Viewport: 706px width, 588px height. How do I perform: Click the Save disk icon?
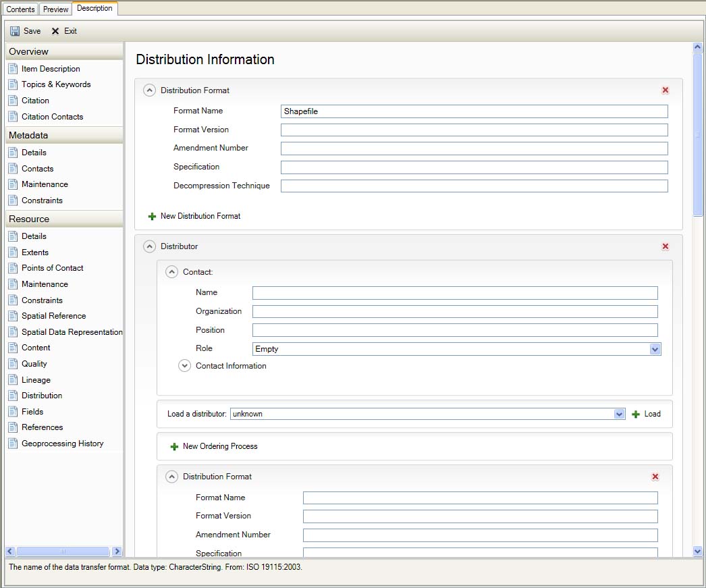[15, 31]
